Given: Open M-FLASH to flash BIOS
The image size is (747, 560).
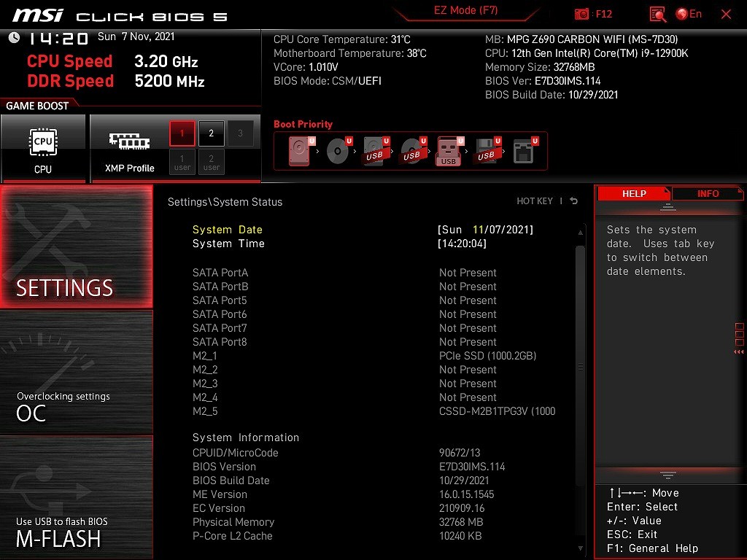Looking at the screenshot, I should (76, 497).
